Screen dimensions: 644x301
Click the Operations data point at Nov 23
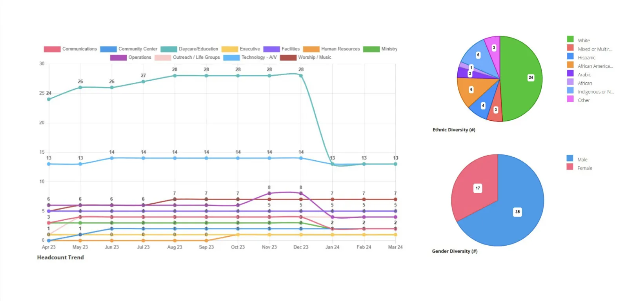pyautogui.click(x=269, y=193)
